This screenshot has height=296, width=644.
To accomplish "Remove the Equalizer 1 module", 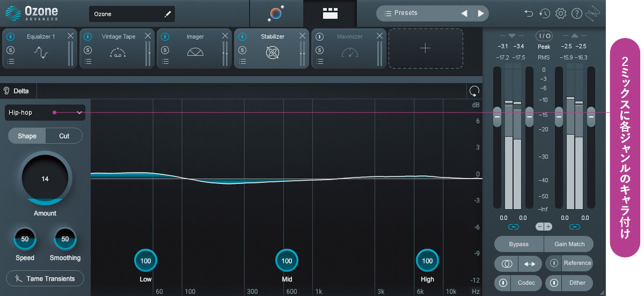I will (x=70, y=36).
